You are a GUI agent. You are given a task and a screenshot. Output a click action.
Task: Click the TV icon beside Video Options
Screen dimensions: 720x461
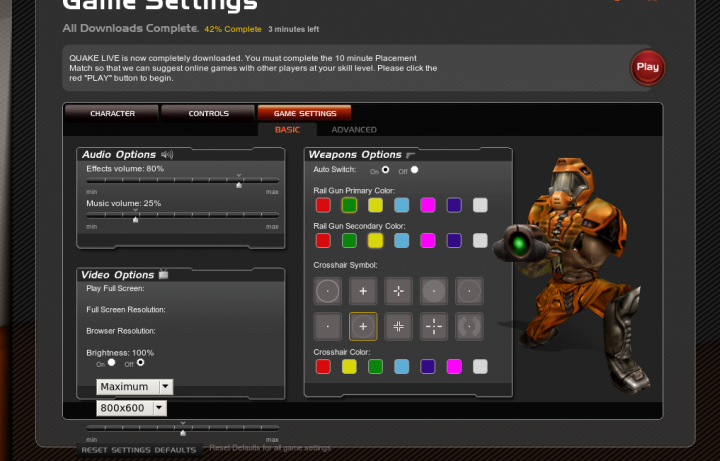click(163, 275)
